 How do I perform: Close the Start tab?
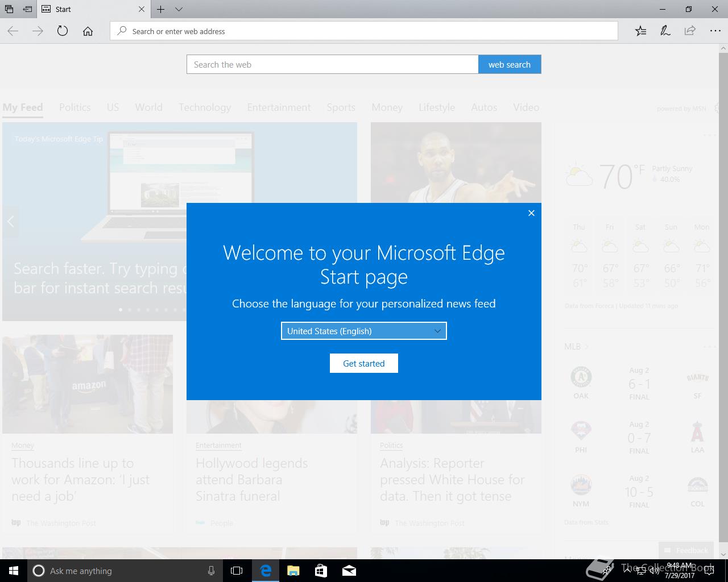142,9
